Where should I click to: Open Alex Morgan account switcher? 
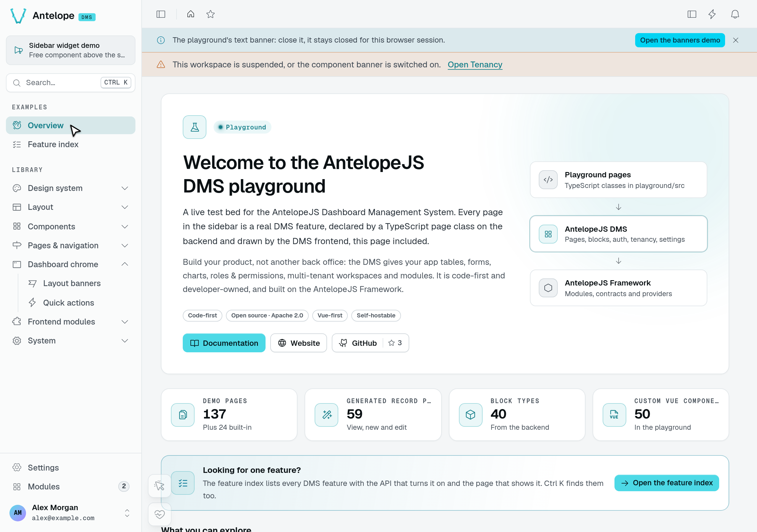click(71, 512)
